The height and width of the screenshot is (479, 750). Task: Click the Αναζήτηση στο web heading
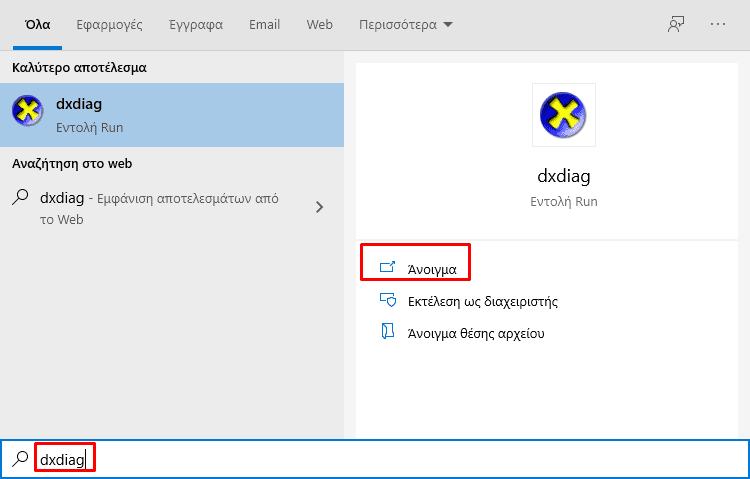pyautogui.click(x=72, y=164)
